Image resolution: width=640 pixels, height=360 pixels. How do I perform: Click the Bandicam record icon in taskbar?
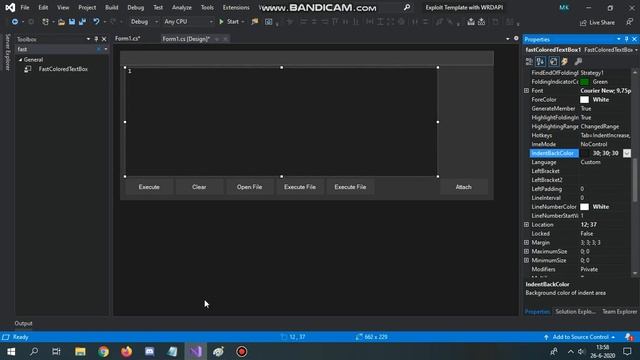pyautogui.click(x=242, y=351)
